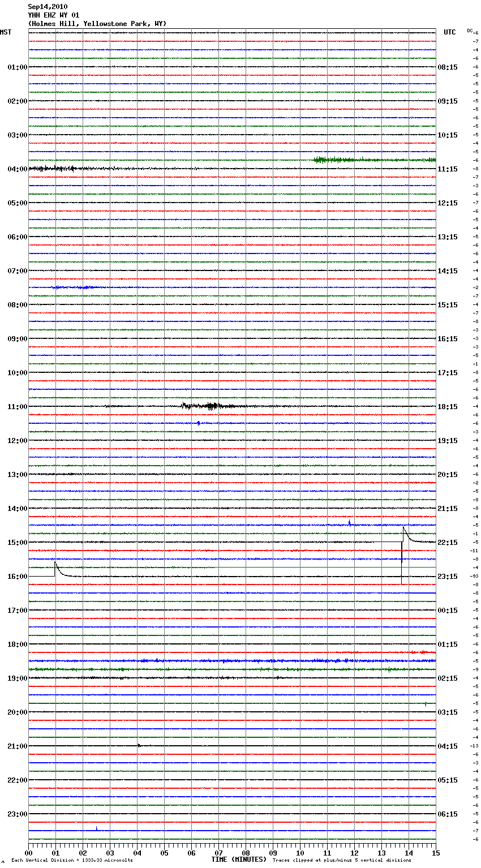
Task: Click minute 10 on the bottom axis
Action: [300, 853]
